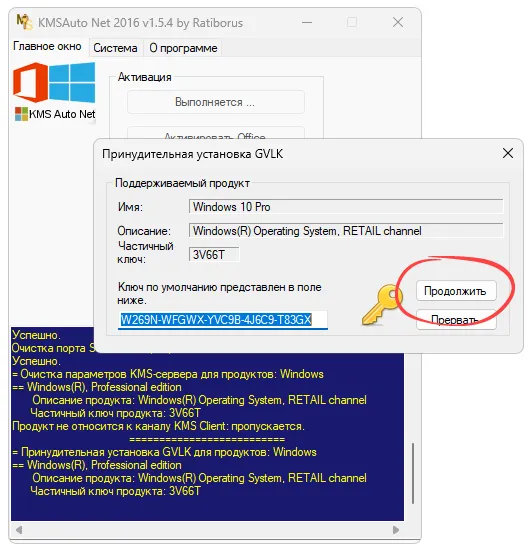Click log line 'Очистка параметров KMS-сервера для продуктов'

[x=168, y=374]
